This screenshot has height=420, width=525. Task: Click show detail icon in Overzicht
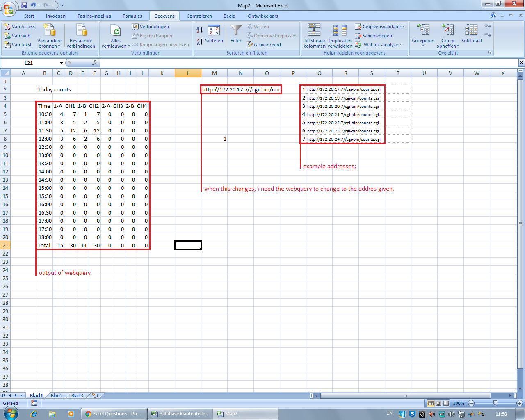click(x=488, y=27)
